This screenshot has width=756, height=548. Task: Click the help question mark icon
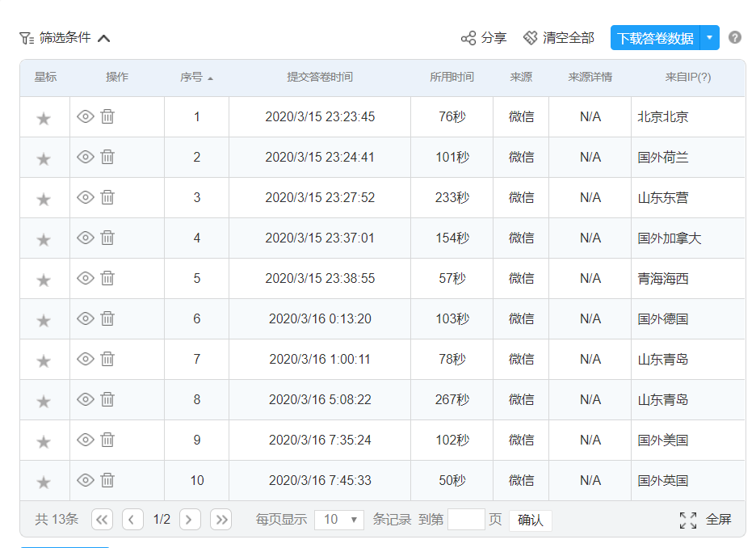(x=734, y=37)
